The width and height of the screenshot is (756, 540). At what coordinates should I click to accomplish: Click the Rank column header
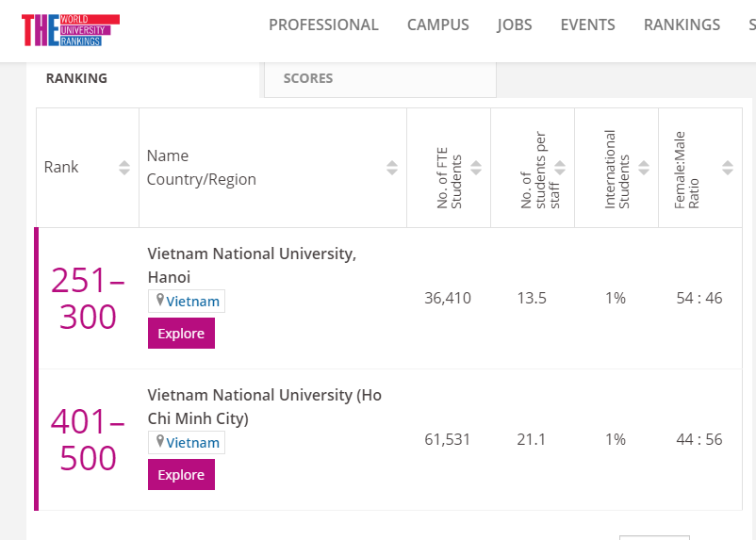click(60, 168)
